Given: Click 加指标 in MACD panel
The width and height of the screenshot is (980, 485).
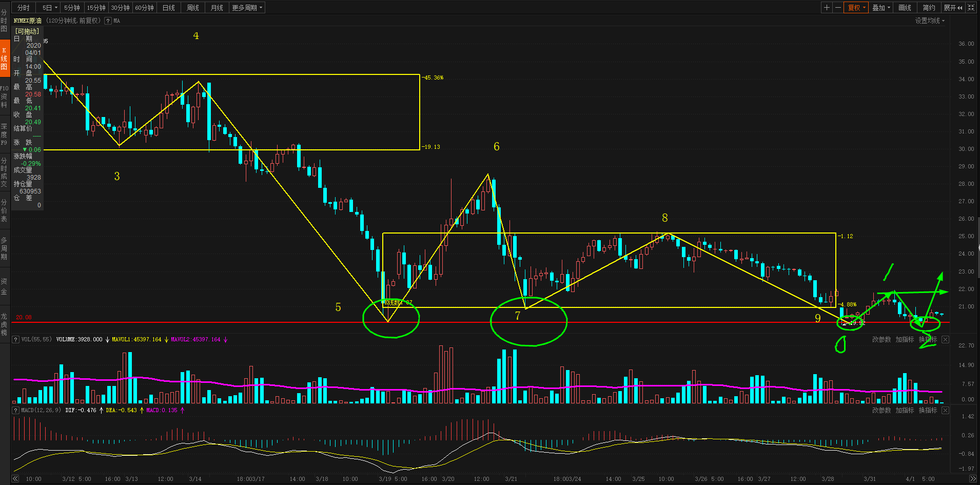Looking at the screenshot, I should click(x=905, y=411).
